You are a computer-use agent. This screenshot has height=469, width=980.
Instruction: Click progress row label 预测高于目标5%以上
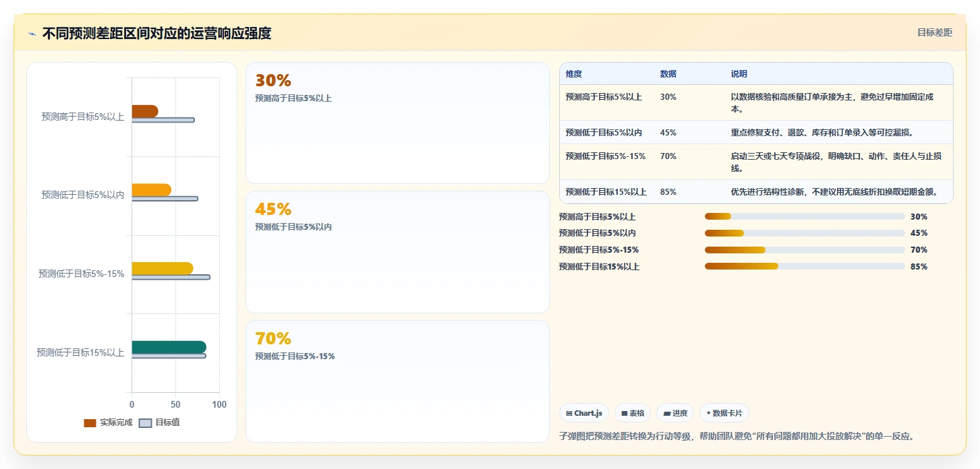click(598, 217)
